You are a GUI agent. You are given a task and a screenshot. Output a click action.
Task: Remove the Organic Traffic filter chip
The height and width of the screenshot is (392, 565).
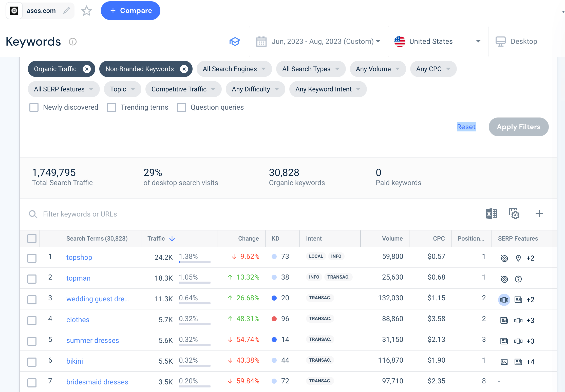point(87,69)
